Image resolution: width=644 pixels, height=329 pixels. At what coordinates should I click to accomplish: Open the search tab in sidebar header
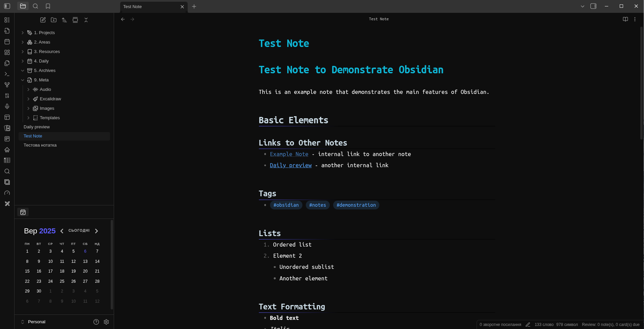[35, 6]
